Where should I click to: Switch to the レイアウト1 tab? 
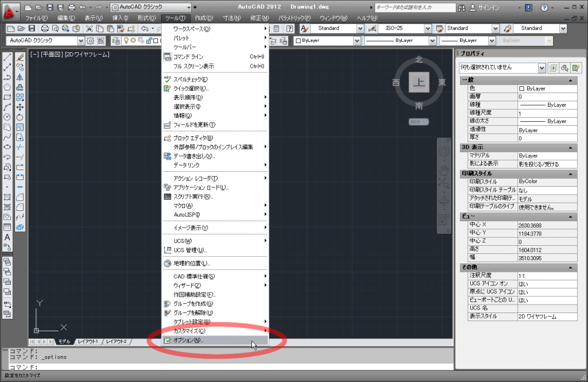[88, 341]
